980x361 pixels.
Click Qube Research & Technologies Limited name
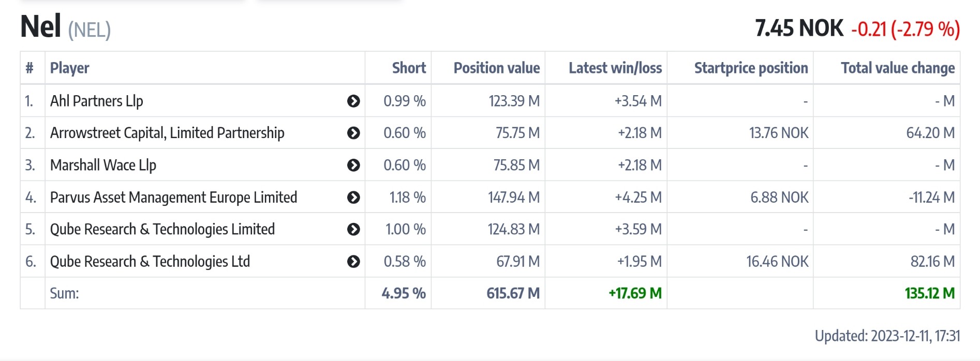162,229
